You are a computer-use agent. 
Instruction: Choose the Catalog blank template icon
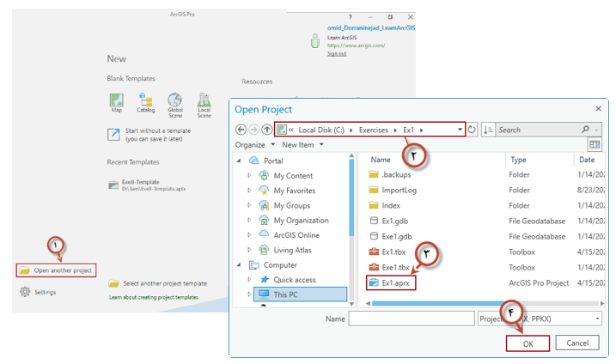(x=145, y=100)
